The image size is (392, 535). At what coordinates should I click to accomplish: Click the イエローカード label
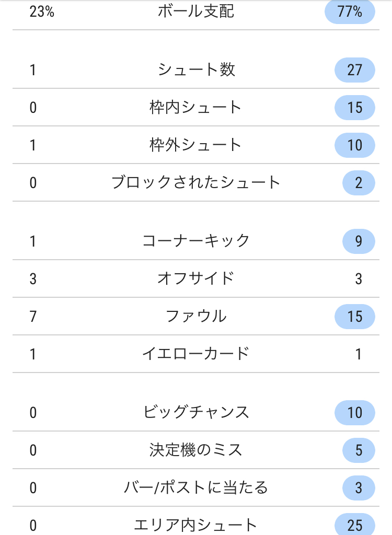pyautogui.click(x=196, y=354)
